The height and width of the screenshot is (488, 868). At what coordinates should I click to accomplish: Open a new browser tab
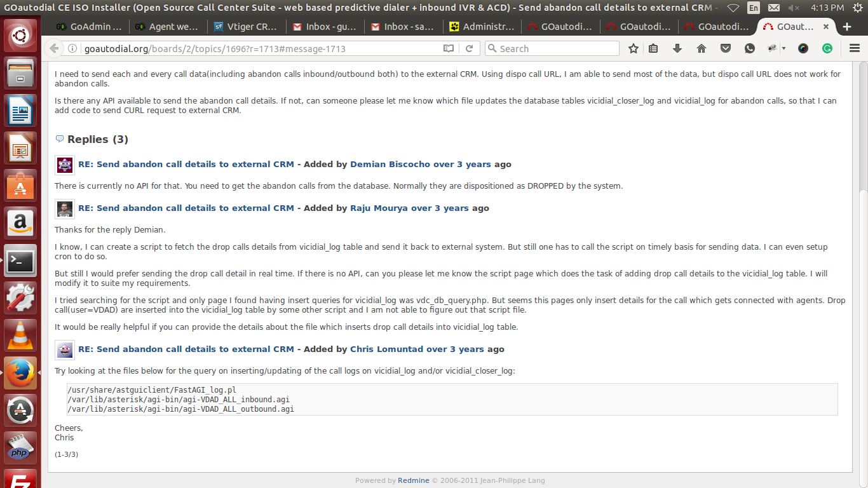pyautogui.click(x=847, y=27)
